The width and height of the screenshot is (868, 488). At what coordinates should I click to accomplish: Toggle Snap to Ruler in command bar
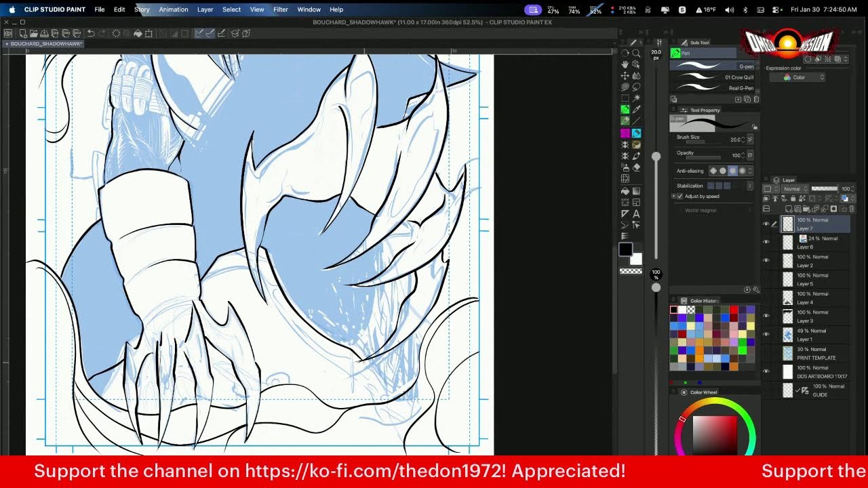click(199, 33)
